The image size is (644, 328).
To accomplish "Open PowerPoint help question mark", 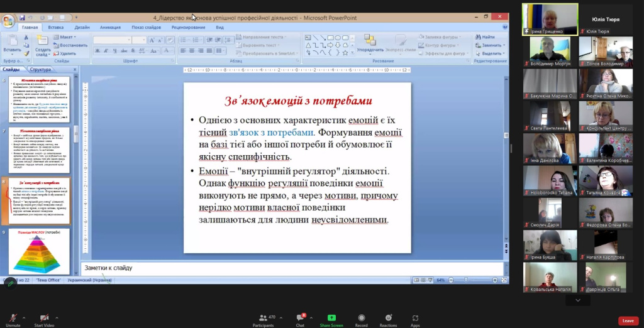I will (x=505, y=27).
